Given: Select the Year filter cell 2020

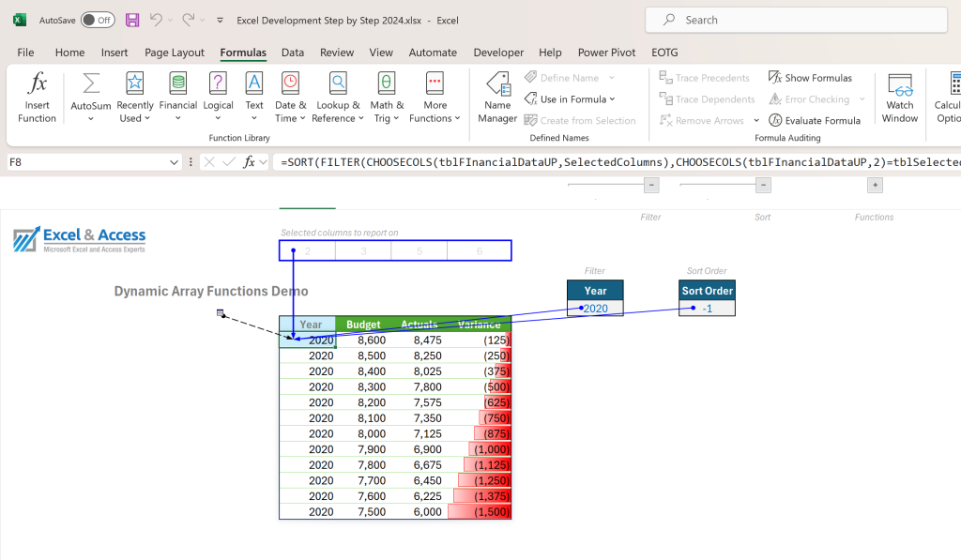Looking at the screenshot, I should tap(595, 309).
